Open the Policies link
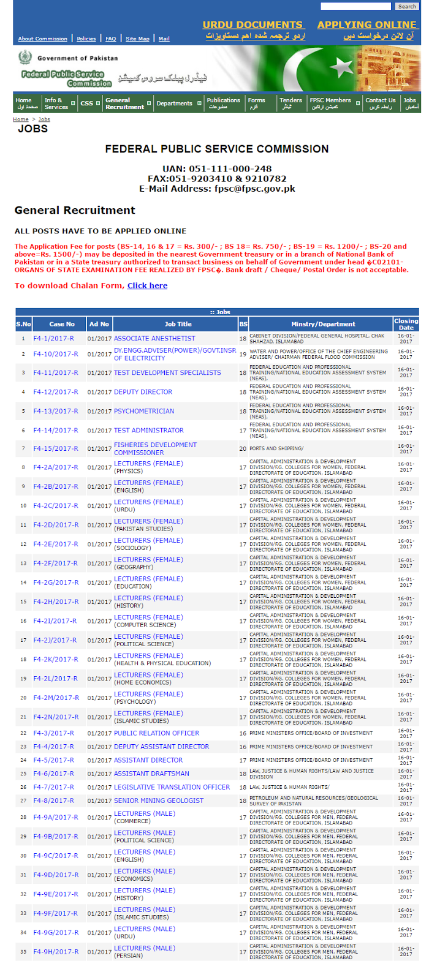Viewport: 429px width, 980px height. click(86, 39)
